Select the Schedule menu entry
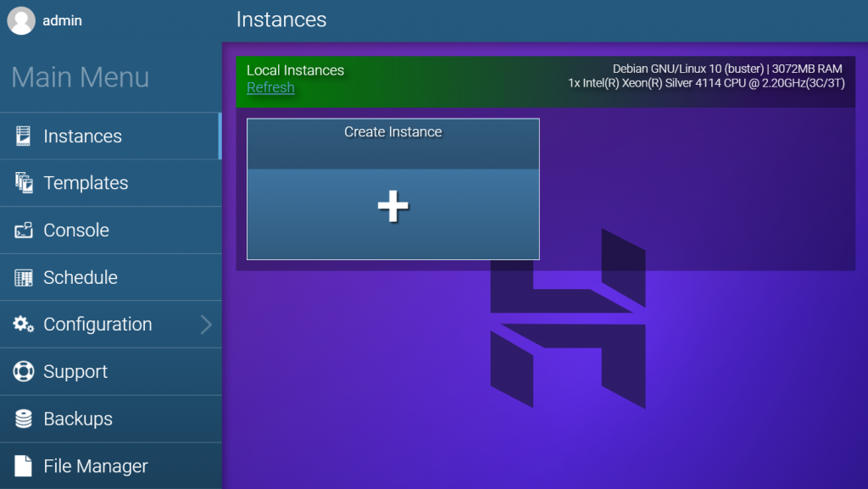The height and width of the screenshot is (489, 868). coord(111,277)
